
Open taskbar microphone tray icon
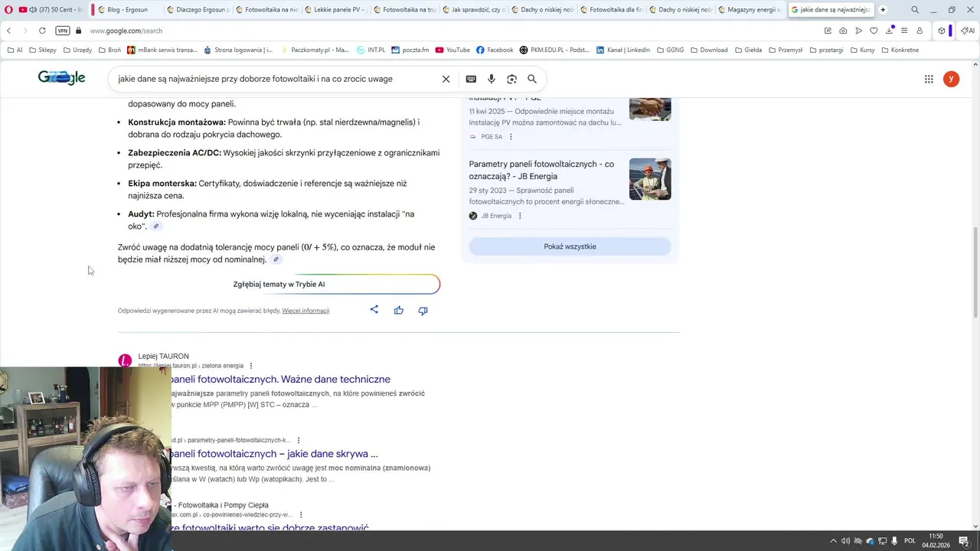[x=894, y=541]
